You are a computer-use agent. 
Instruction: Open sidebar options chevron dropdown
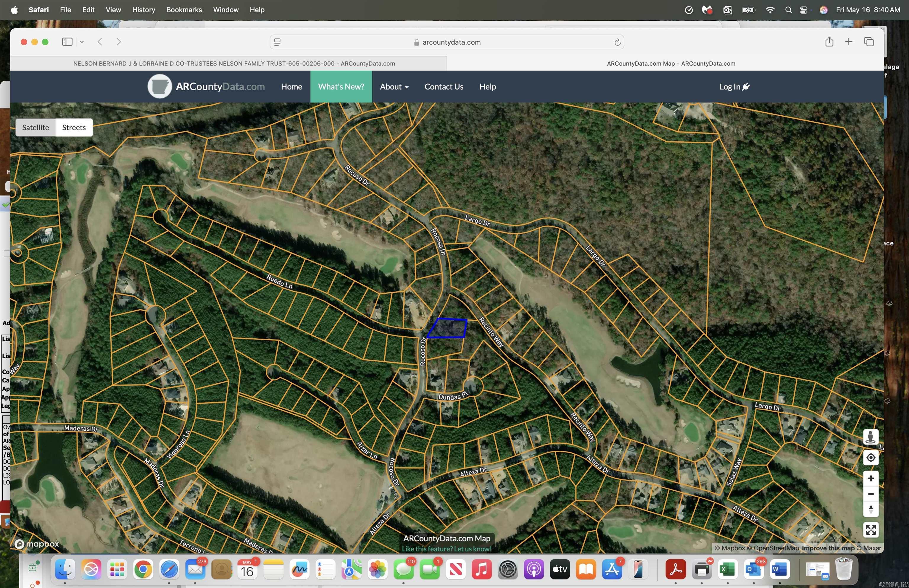tap(82, 42)
